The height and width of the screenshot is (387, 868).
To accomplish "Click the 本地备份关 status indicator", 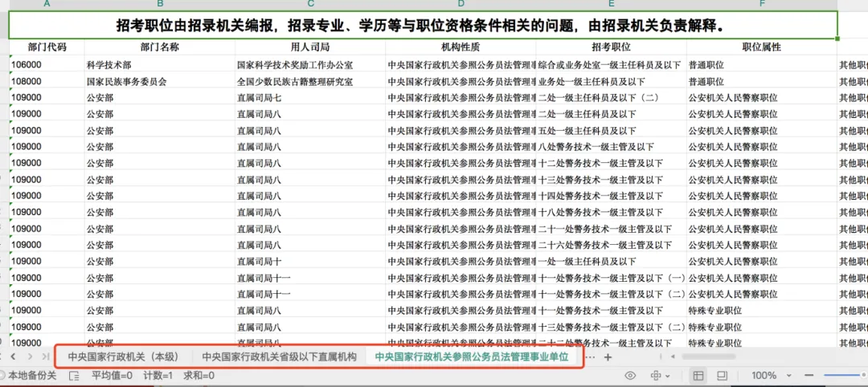I will pos(29,376).
